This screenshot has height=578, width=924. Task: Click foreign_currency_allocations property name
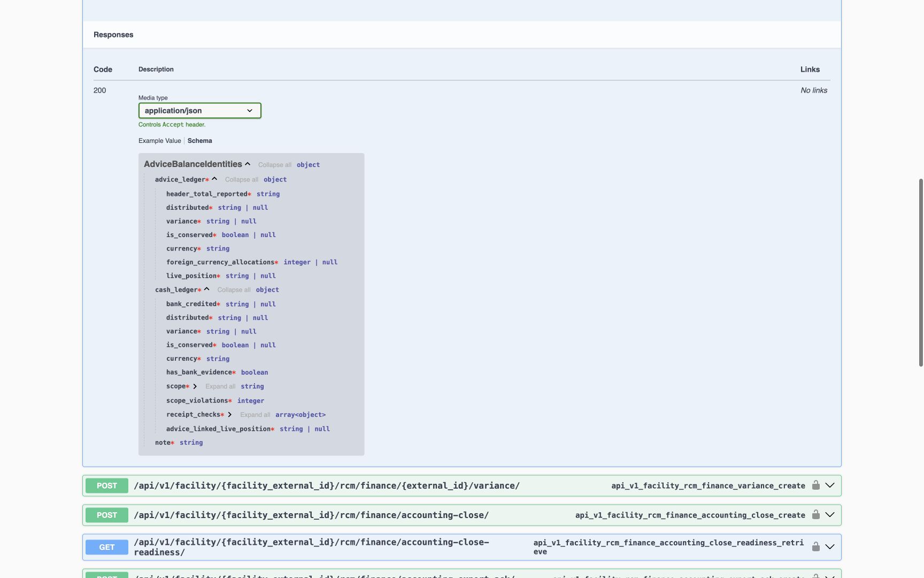point(220,262)
